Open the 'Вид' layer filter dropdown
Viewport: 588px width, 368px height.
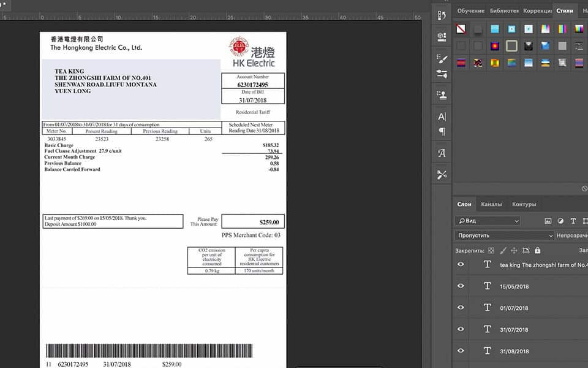tap(488, 221)
